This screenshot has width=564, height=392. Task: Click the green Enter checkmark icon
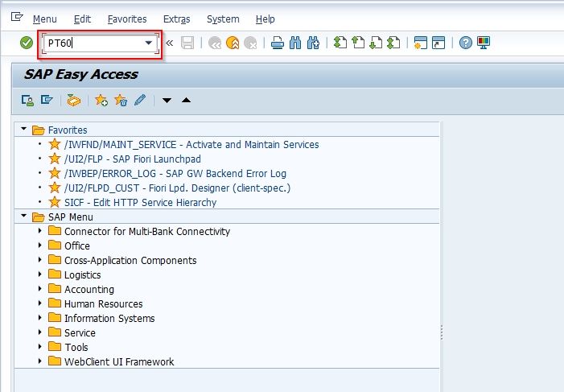click(x=27, y=43)
